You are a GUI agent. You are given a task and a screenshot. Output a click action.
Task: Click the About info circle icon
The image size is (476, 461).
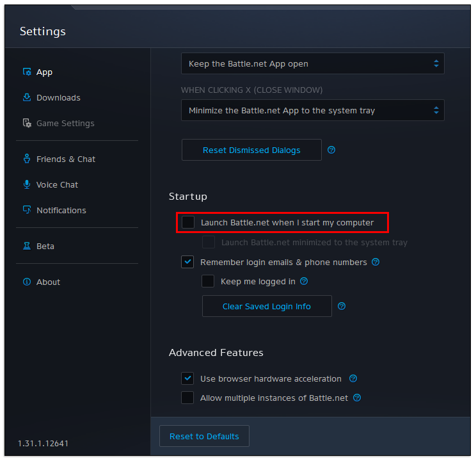27,282
